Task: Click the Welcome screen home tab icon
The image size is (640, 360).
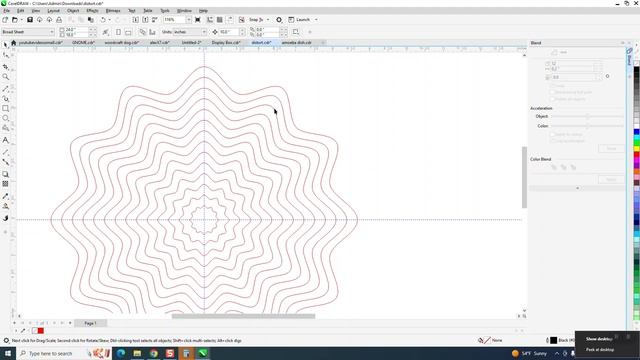Action: (x=13, y=42)
